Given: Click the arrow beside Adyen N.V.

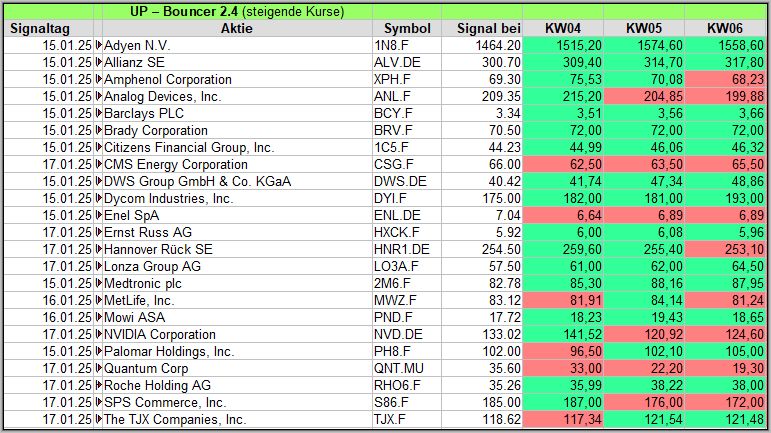Looking at the screenshot, I should (x=99, y=46).
